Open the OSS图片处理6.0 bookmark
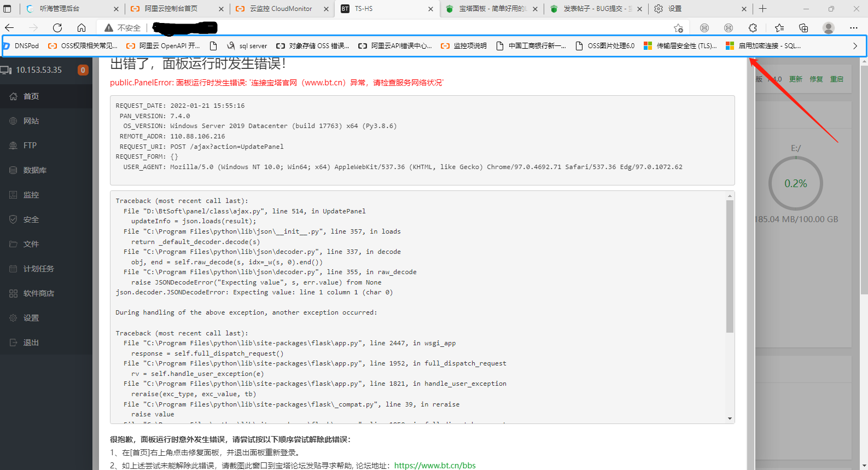The width and height of the screenshot is (868, 470). point(605,46)
